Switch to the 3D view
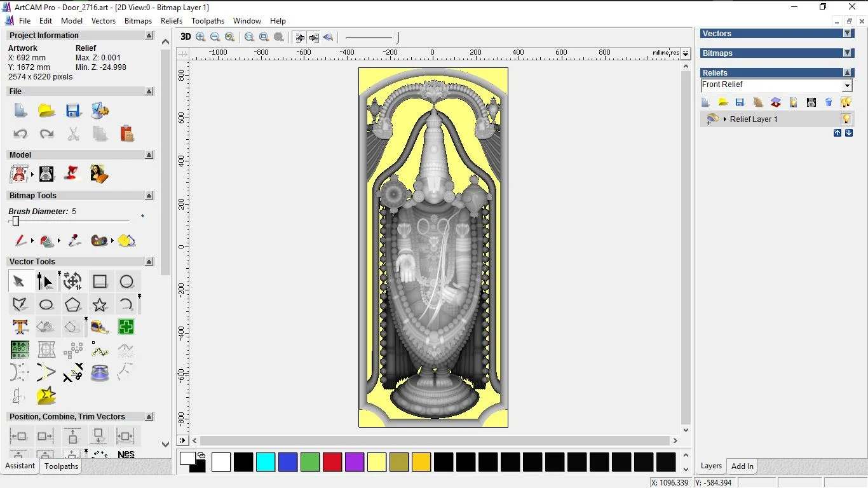 pos(186,37)
